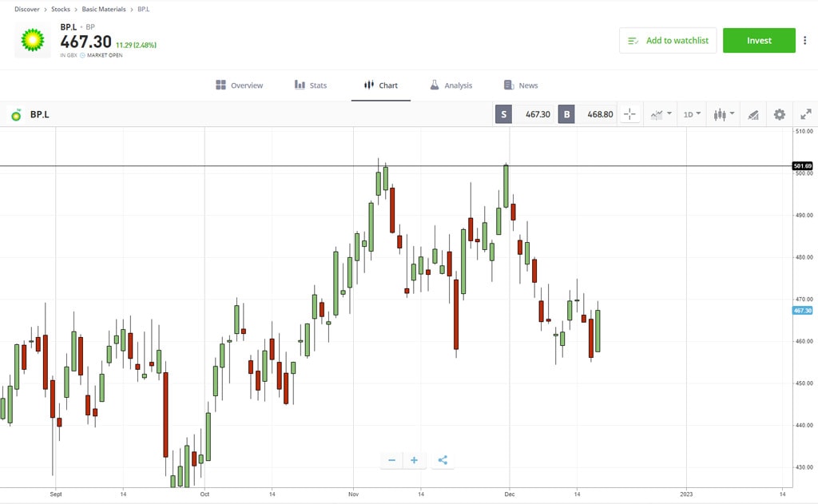
Task: Click the 490.00 price axis label
Action: 804,215
